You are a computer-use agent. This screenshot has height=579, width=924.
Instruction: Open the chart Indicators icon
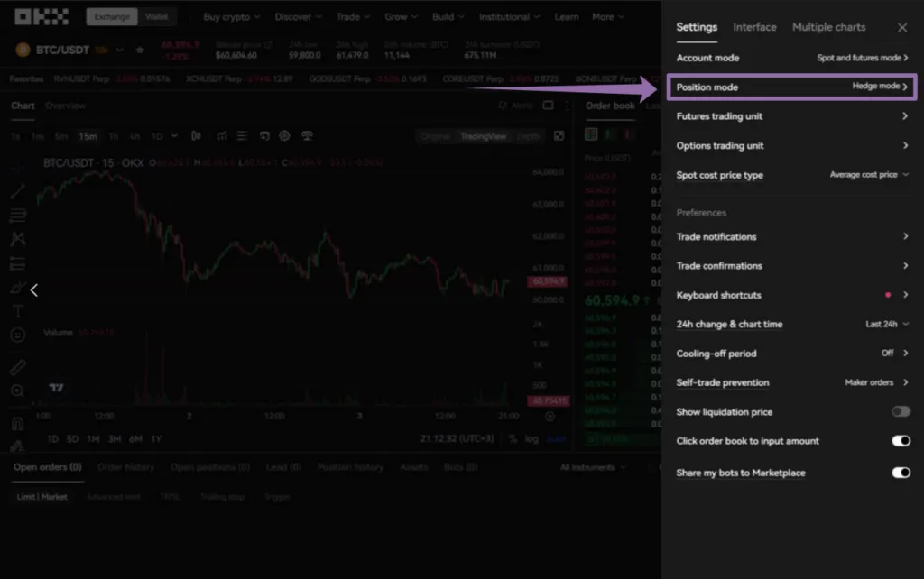(224, 135)
